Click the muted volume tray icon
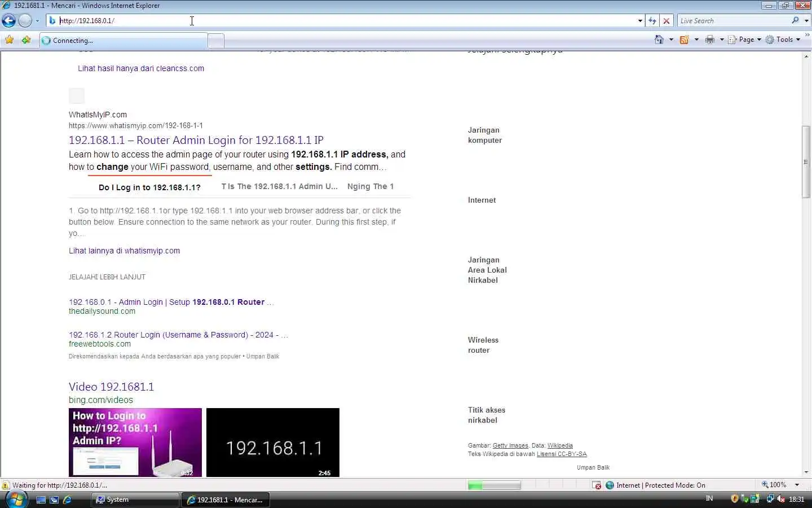 781,499
